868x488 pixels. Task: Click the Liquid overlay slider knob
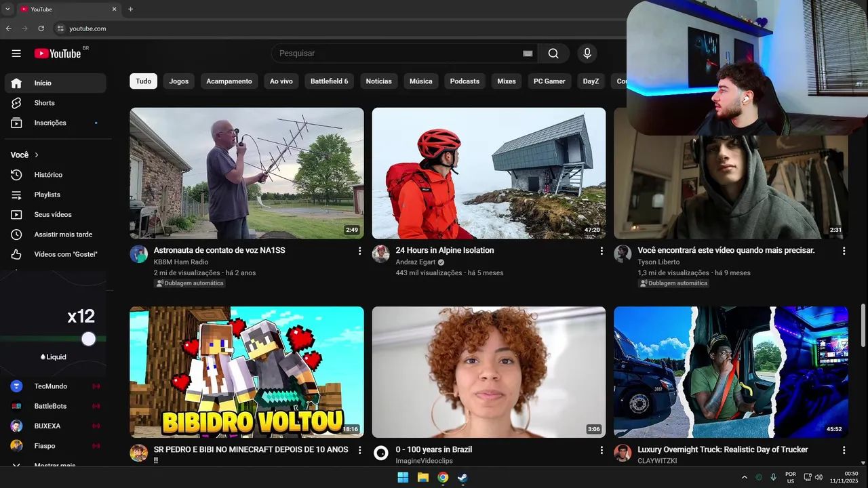89,339
